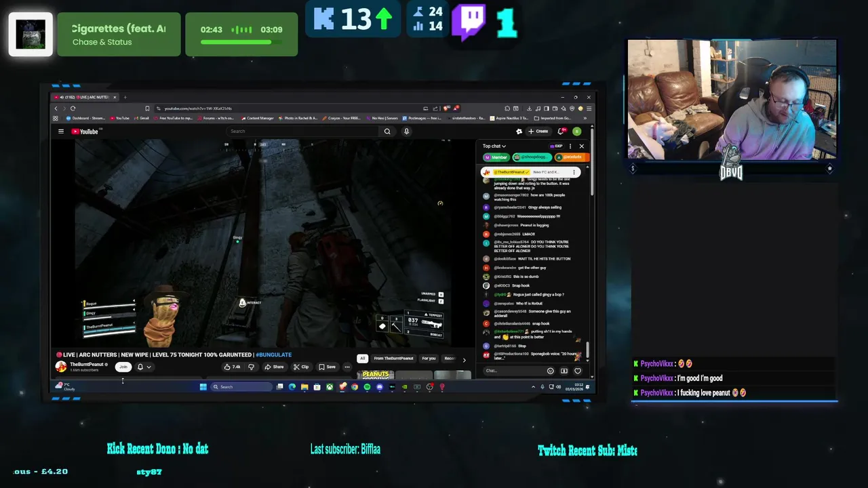The image size is (868, 488).
Task: Open the taskbar weather widget
Action: (x=66, y=387)
